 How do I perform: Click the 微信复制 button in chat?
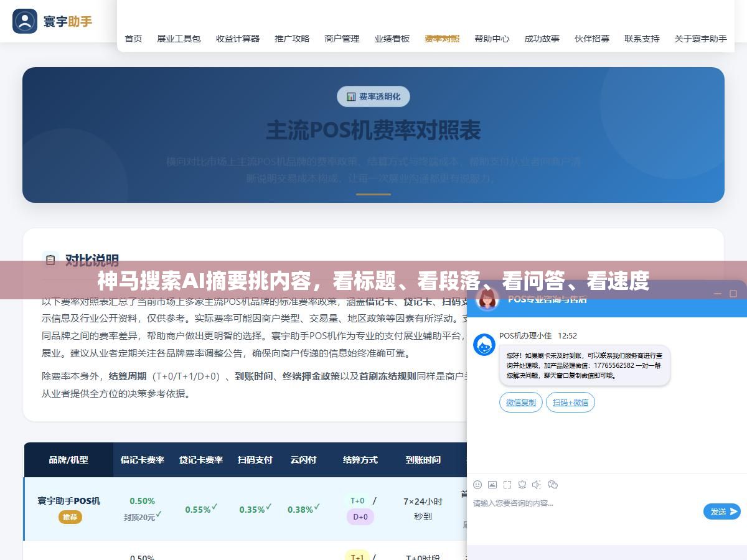pyautogui.click(x=521, y=402)
